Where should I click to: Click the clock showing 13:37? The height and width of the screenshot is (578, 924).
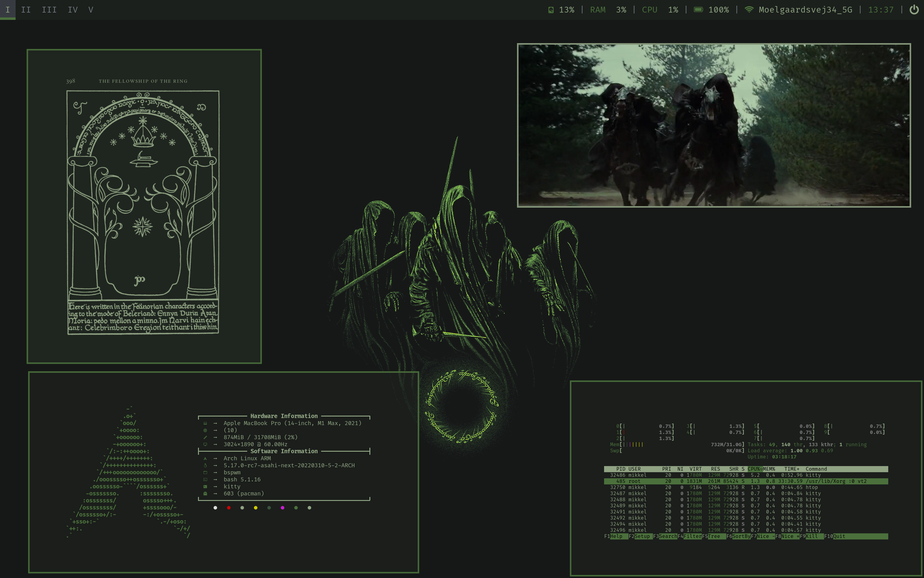881,9
